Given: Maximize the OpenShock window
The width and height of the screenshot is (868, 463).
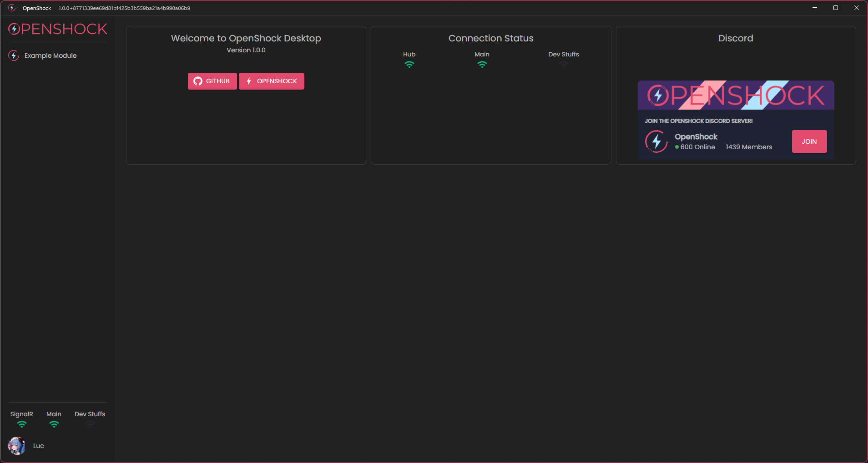Looking at the screenshot, I should (x=836, y=8).
